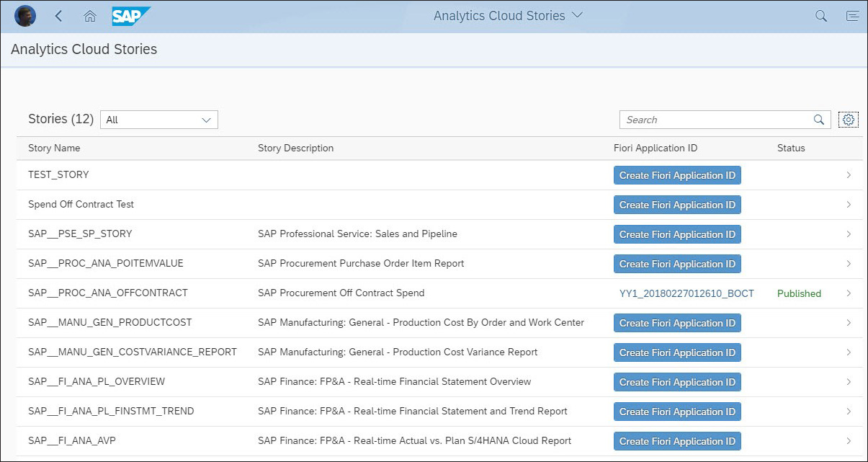
Task: Open details chevron for SAP__PSE_SP_STORY row
Action: (x=849, y=234)
